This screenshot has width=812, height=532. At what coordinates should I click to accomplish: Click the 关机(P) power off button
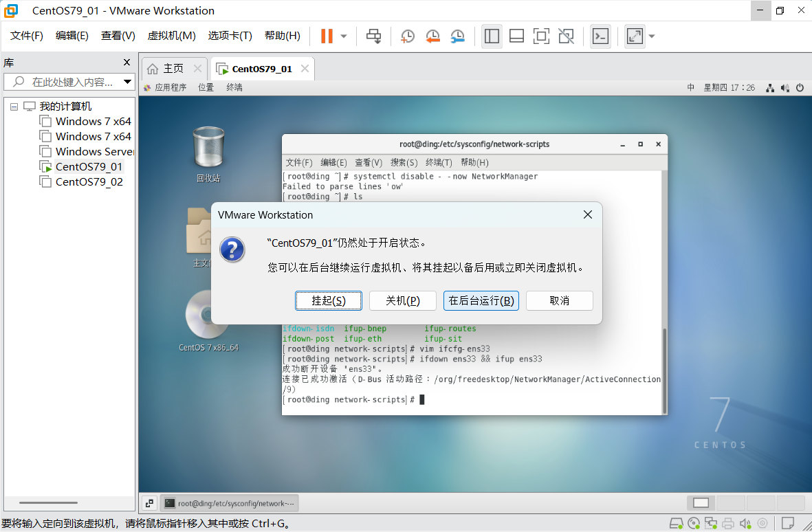coord(402,300)
